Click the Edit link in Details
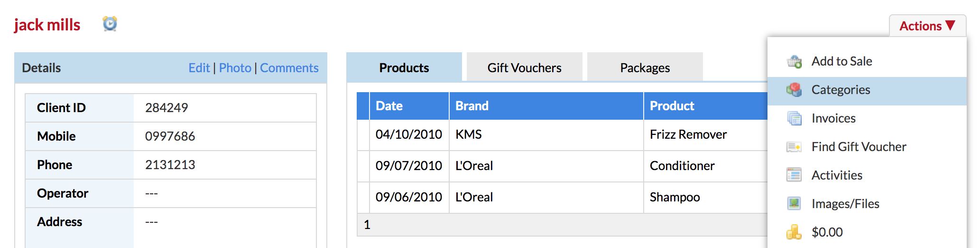 point(199,68)
